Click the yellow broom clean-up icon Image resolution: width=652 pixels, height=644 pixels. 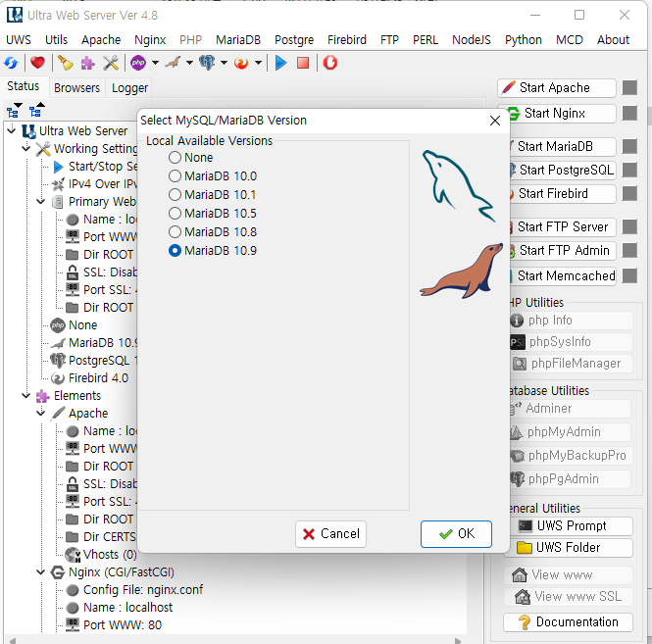66,63
